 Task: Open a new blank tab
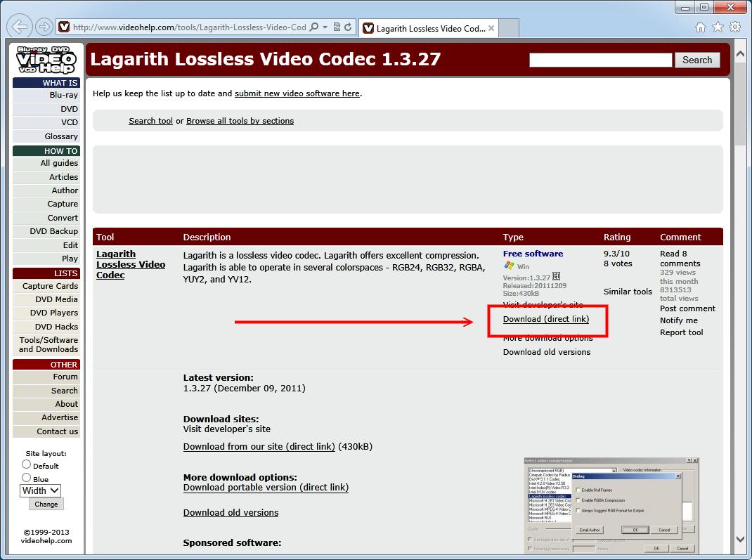point(509,28)
